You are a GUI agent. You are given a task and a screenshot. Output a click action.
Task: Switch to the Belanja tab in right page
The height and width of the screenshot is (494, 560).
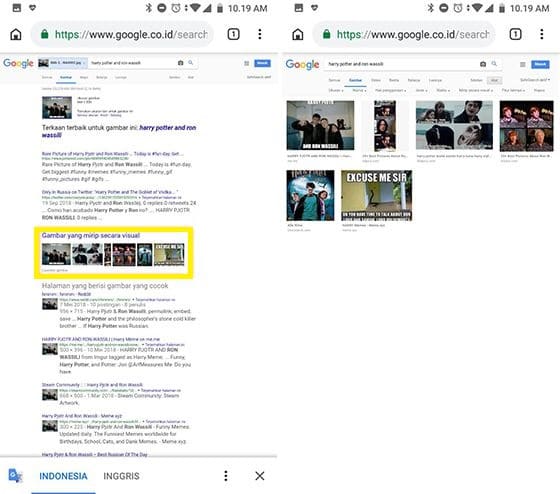414,80
